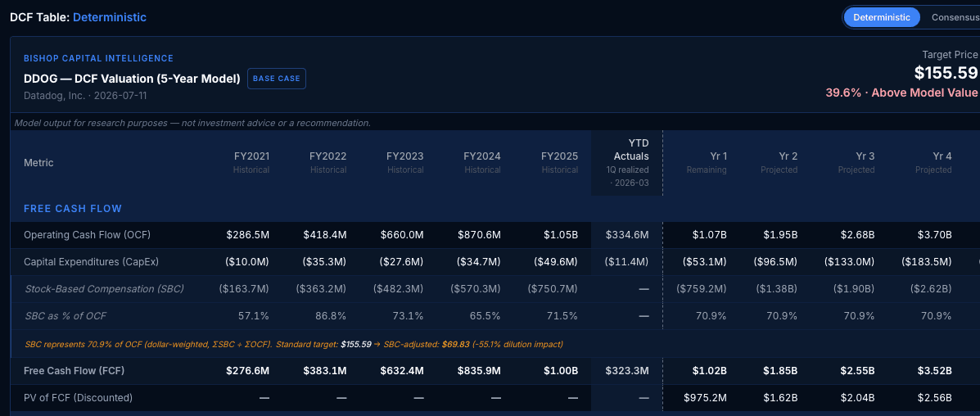This screenshot has width=980, height=416.
Task: Click FCF Yr 2 value $1.85B
Action: (780, 370)
